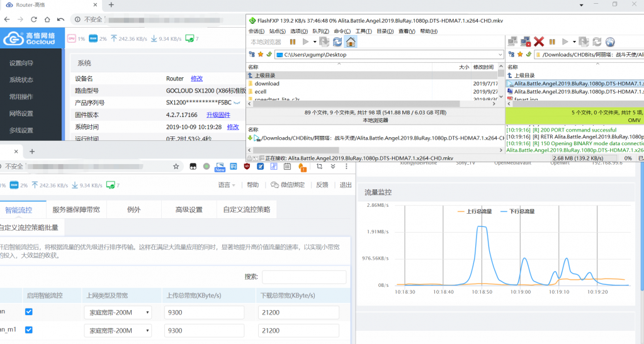The height and width of the screenshot is (344, 644).
Task: Toggle the 上行总流量 legend series
Action: [475, 211]
